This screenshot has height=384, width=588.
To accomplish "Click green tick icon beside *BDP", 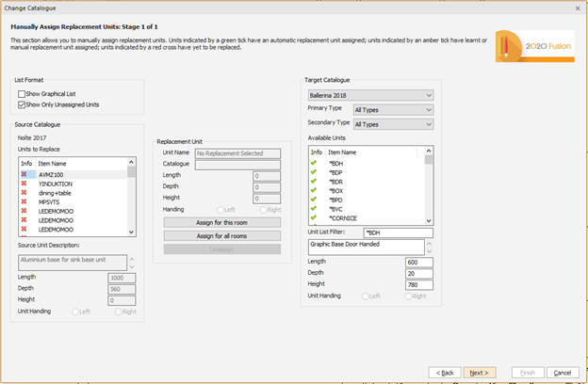I will (314, 172).
